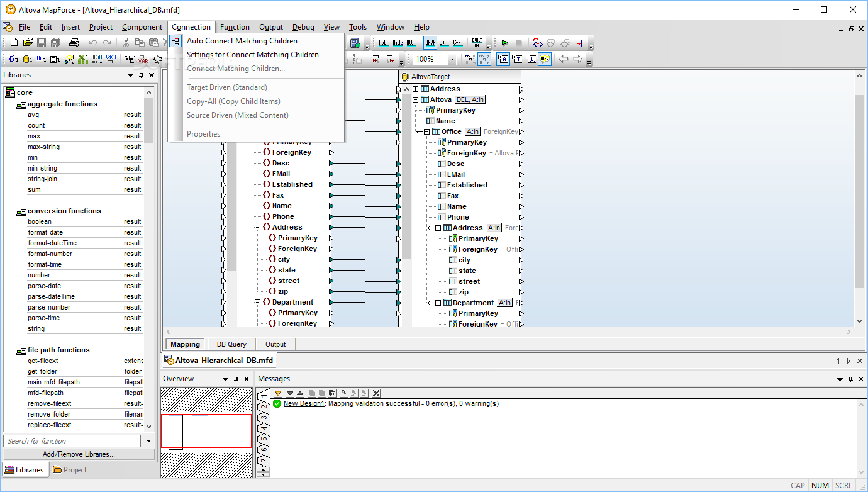Toggle INFO tips button
868x492 pixels.
(545, 59)
